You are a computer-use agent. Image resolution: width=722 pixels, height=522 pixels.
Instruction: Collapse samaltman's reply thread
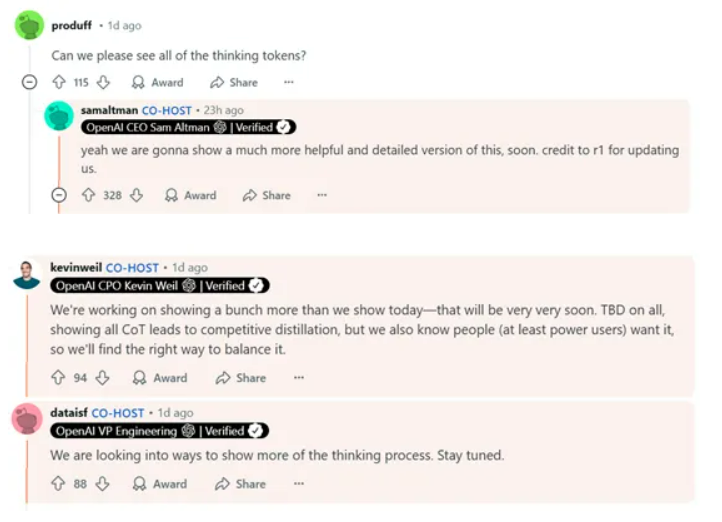pyautogui.click(x=59, y=195)
